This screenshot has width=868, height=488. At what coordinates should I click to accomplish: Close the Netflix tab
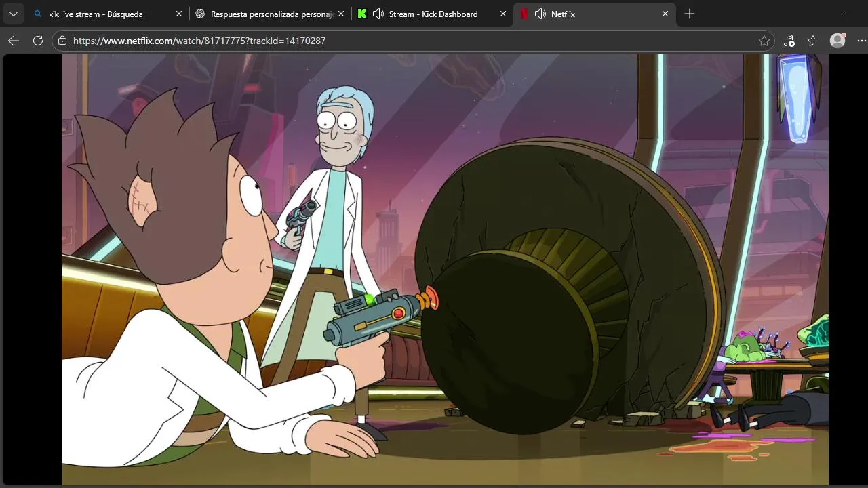tap(665, 14)
